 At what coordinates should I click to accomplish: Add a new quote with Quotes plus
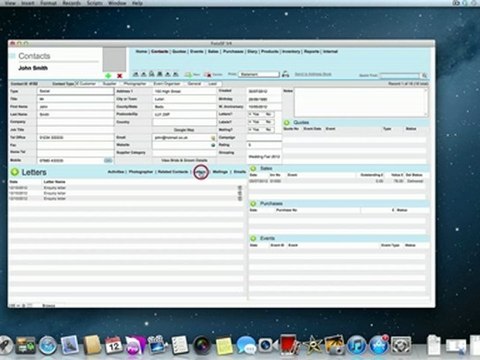(x=287, y=123)
